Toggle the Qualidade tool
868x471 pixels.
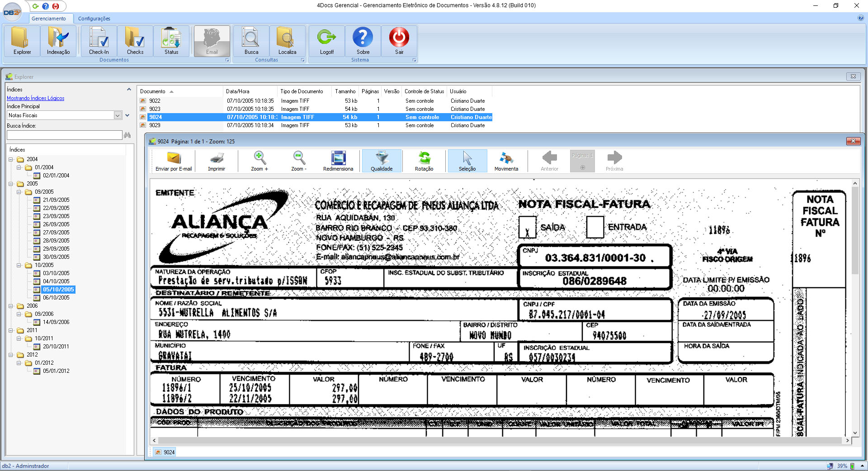(382, 161)
